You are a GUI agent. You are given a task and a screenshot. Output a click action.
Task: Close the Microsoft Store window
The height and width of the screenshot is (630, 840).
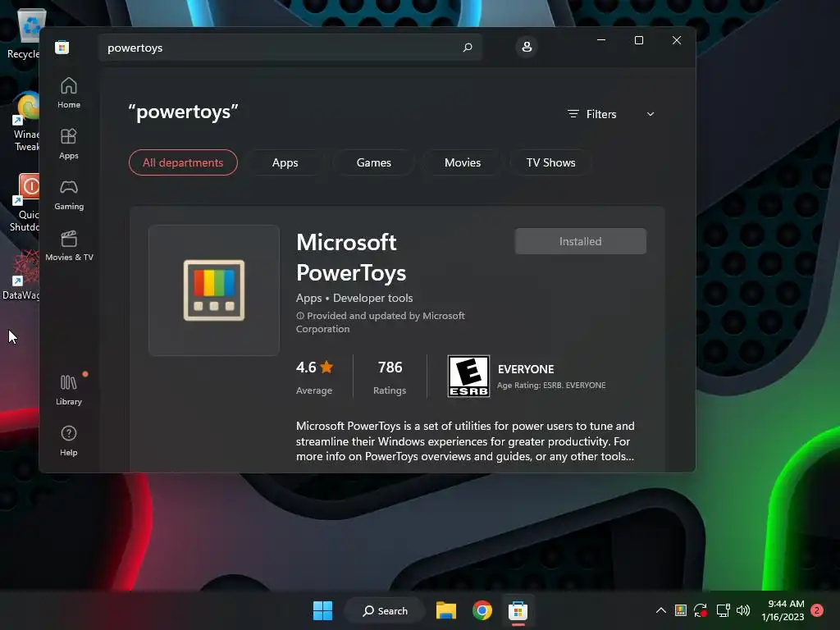click(677, 40)
